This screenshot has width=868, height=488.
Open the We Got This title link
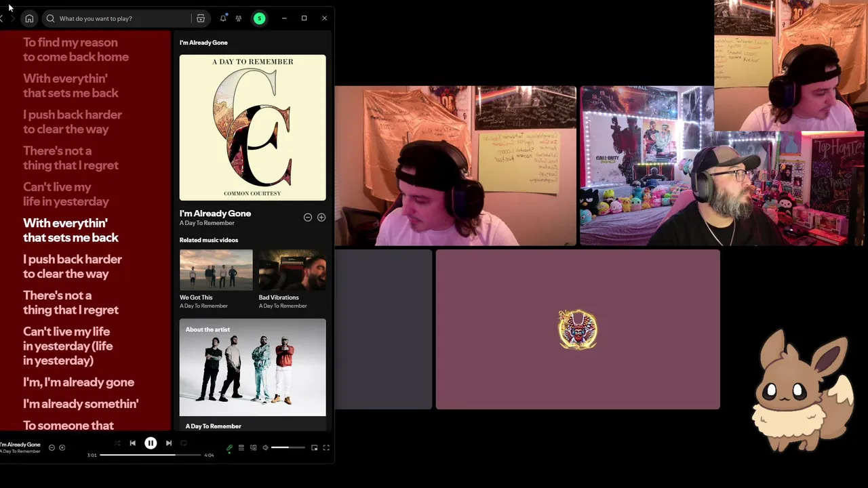coord(196,298)
